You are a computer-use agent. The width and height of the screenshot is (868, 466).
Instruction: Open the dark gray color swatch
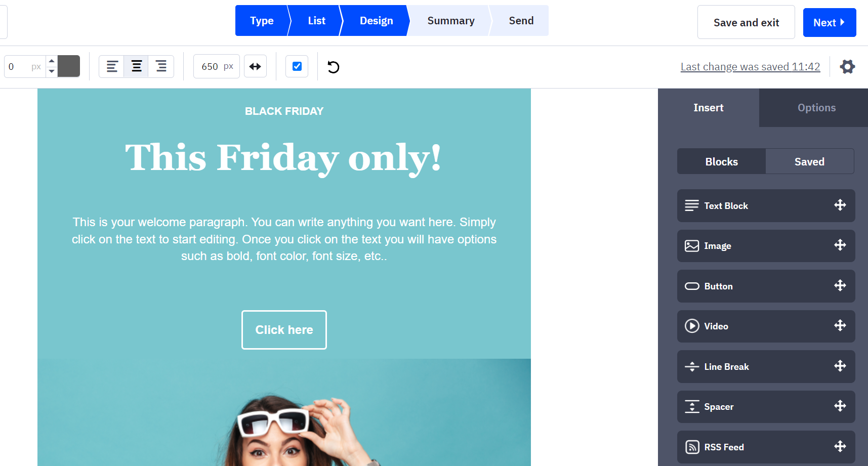(x=69, y=66)
